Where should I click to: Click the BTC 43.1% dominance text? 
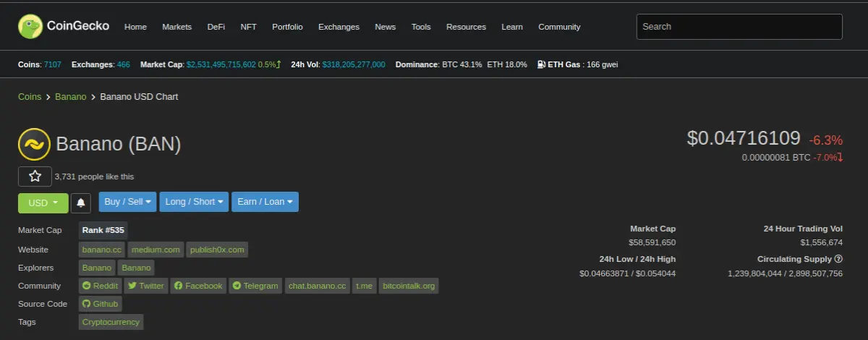(462, 64)
